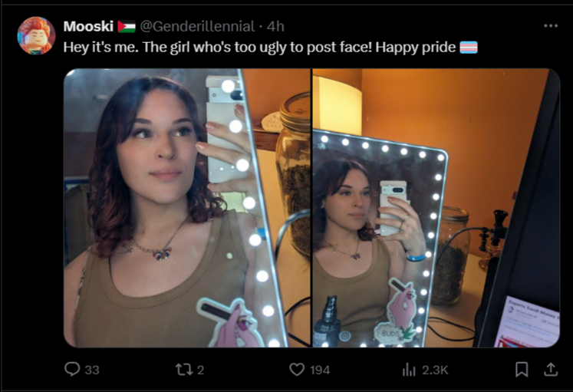Bookmark this post
573x392 pixels.
(522, 369)
